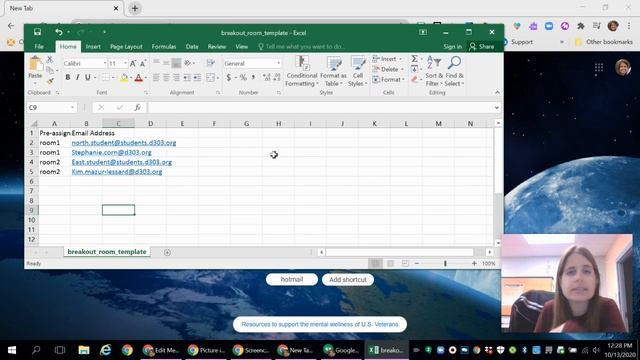The height and width of the screenshot is (360, 640).
Task: Open Stephanie.corn@d303.org email link
Action: tap(111, 152)
